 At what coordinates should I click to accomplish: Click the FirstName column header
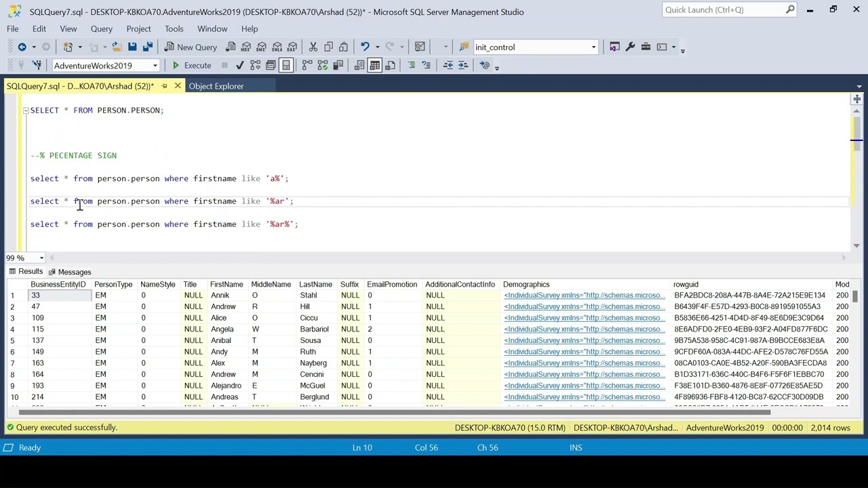(226, 284)
